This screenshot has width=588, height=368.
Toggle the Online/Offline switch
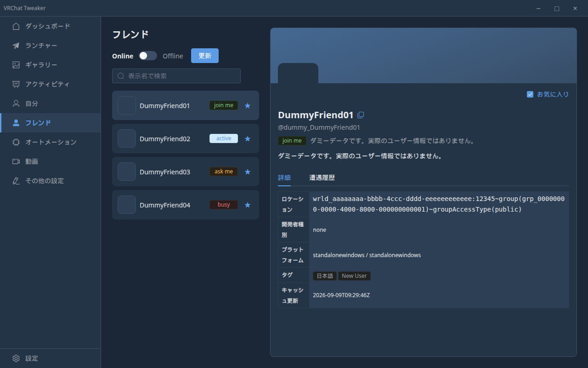coord(148,56)
